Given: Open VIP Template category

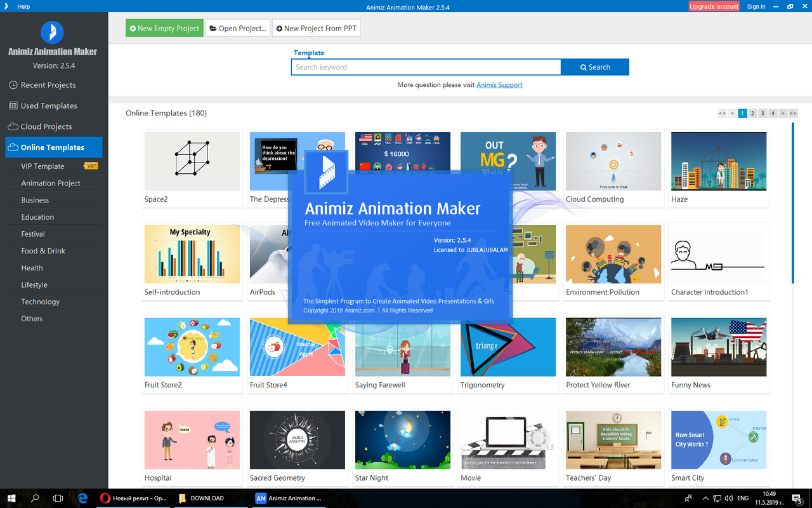Looking at the screenshot, I should pos(43,166).
